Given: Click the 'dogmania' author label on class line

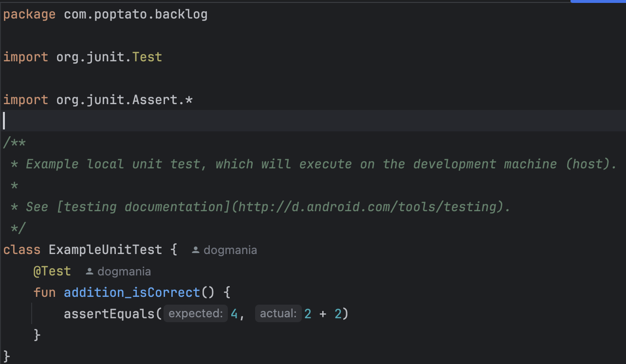Looking at the screenshot, I should [x=230, y=250].
